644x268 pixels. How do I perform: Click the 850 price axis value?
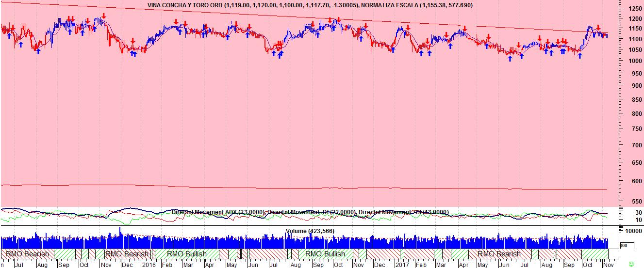[636, 99]
